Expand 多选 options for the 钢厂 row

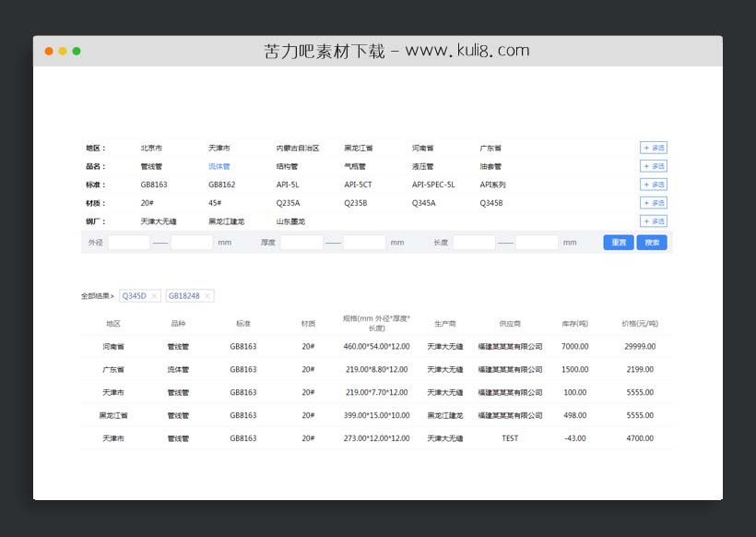[x=653, y=221]
